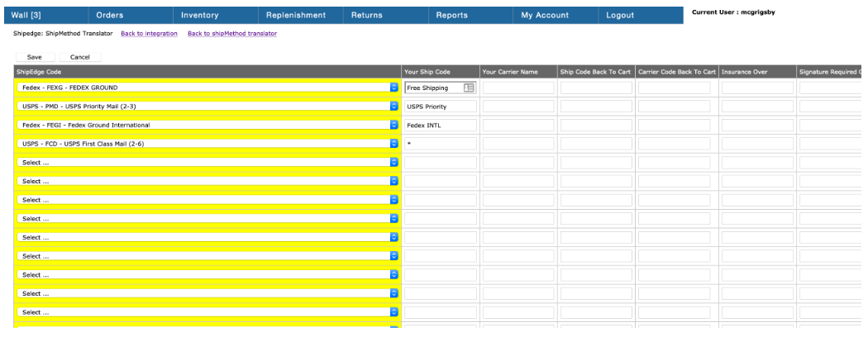
Task: Focus Ship Code Back To Cart field for USPS Priority
Action: pyautogui.click(x=596, y=107)
